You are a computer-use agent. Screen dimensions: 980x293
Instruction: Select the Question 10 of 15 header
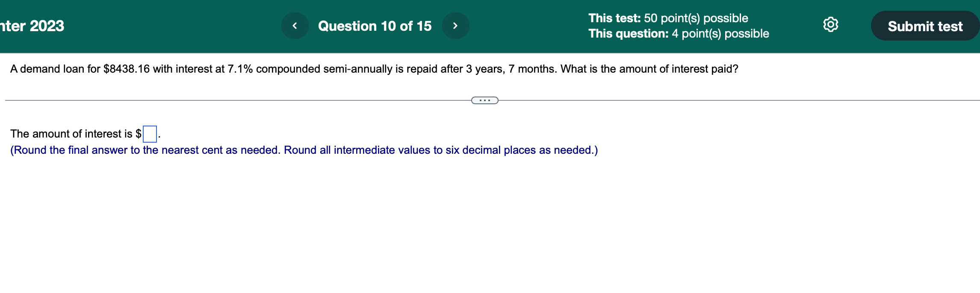coord(375,25)
